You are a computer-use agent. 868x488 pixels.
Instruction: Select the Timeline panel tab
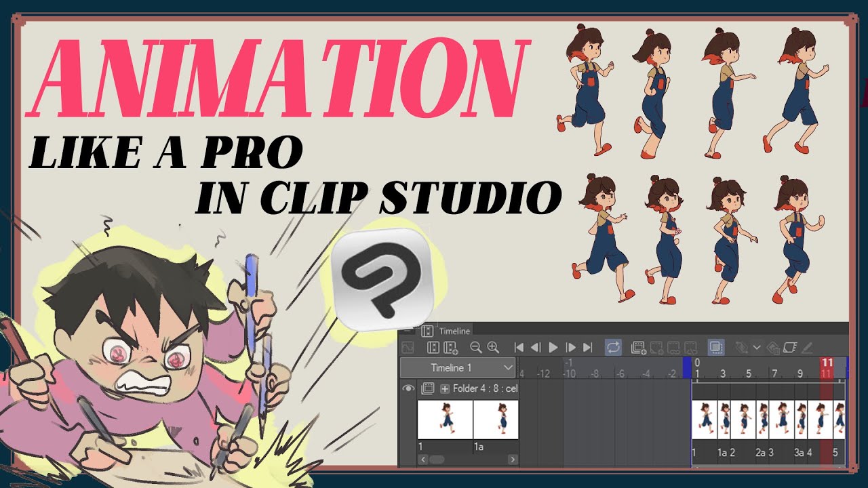coord(446,331)
